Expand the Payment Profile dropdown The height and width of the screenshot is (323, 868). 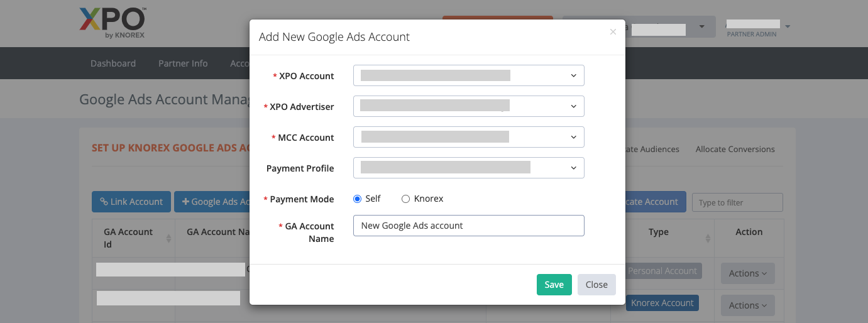(x=468, y=168)
